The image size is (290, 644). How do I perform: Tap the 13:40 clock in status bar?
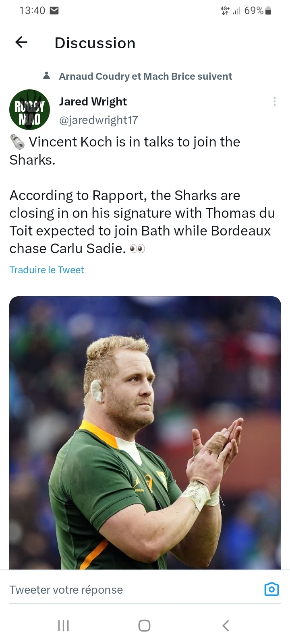pyautogui.click(x=32, y=10)
